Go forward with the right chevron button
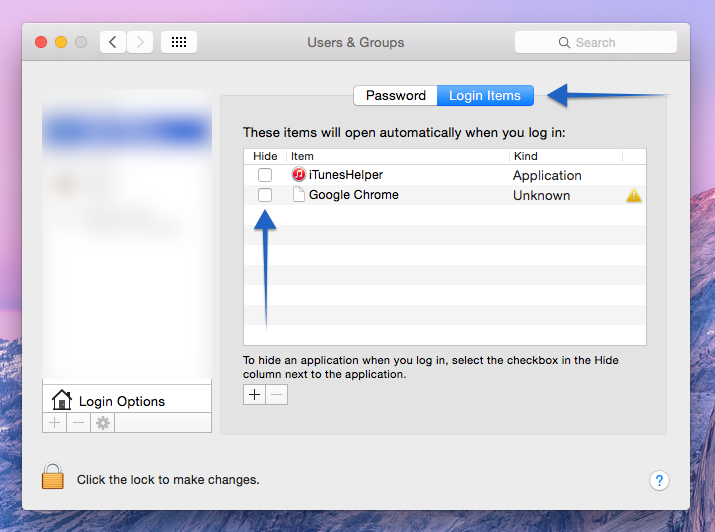This screenshot has width=715, height=532. (140, 42)
